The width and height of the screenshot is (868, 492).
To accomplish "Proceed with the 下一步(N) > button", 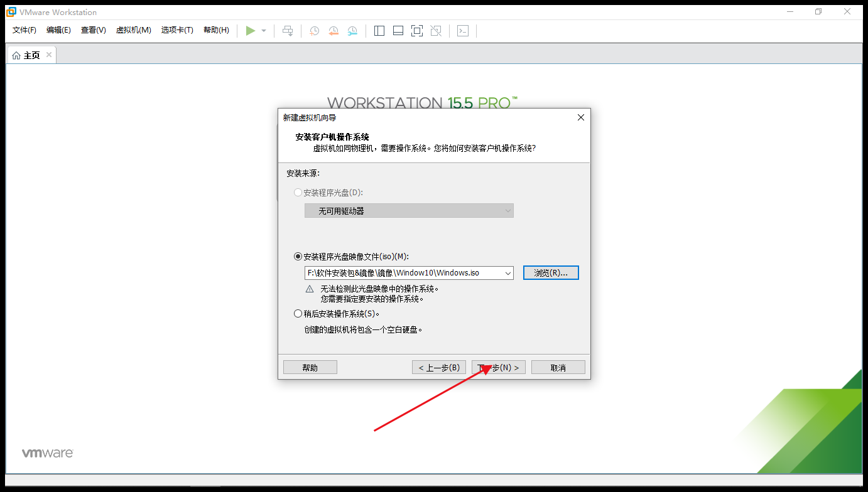I will pyautogui.click(x=499, y=368).
